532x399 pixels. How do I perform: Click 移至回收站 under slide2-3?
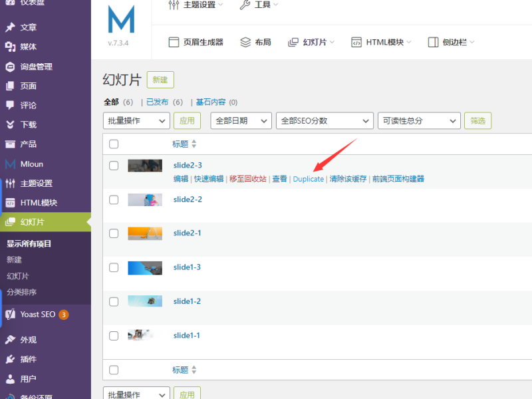(x=247, y=179)
